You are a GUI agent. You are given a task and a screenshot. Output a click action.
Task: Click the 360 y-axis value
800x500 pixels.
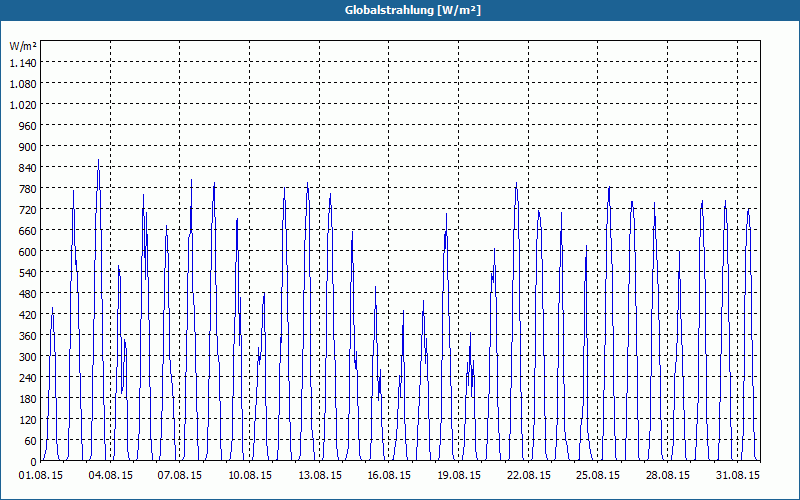(28, 336)
